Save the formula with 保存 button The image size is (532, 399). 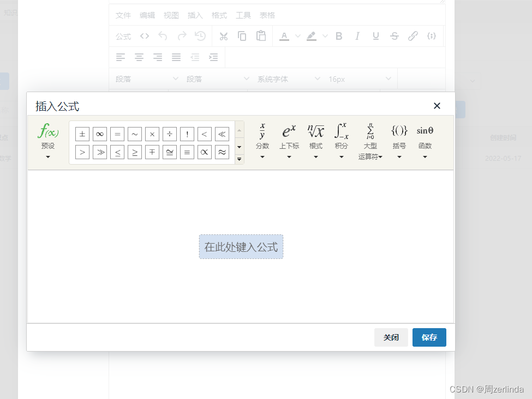[429, 337]
